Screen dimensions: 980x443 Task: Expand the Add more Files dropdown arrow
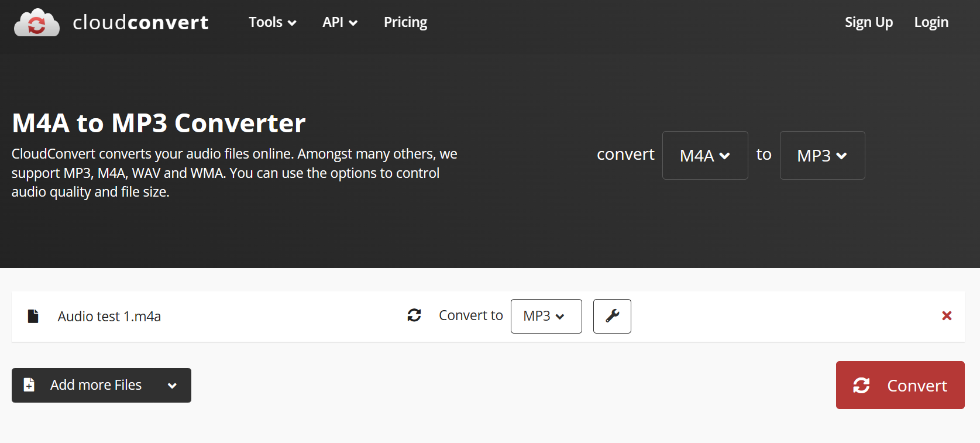pos(172,386)
